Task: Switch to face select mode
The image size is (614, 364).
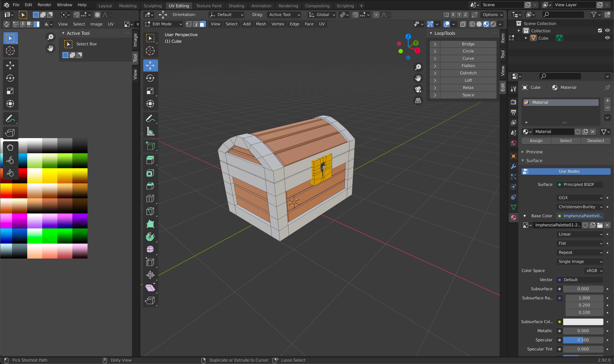Action: (x=203, y=24)
